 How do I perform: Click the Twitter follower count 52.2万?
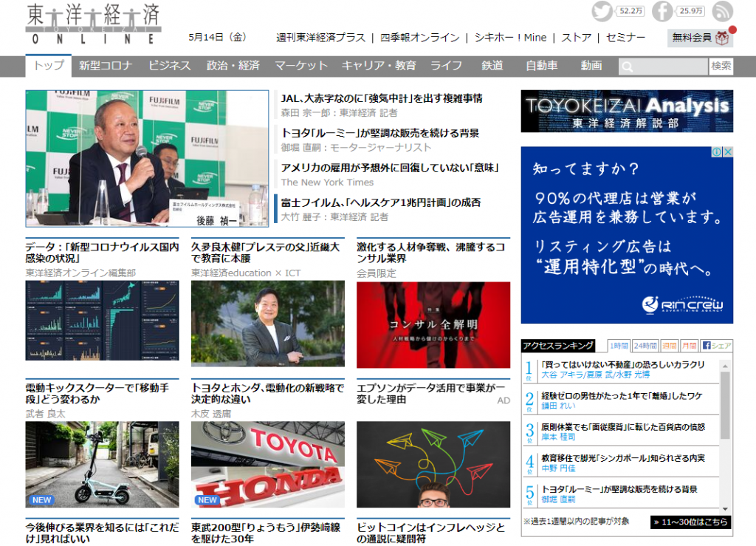click(x=630, y=10)
